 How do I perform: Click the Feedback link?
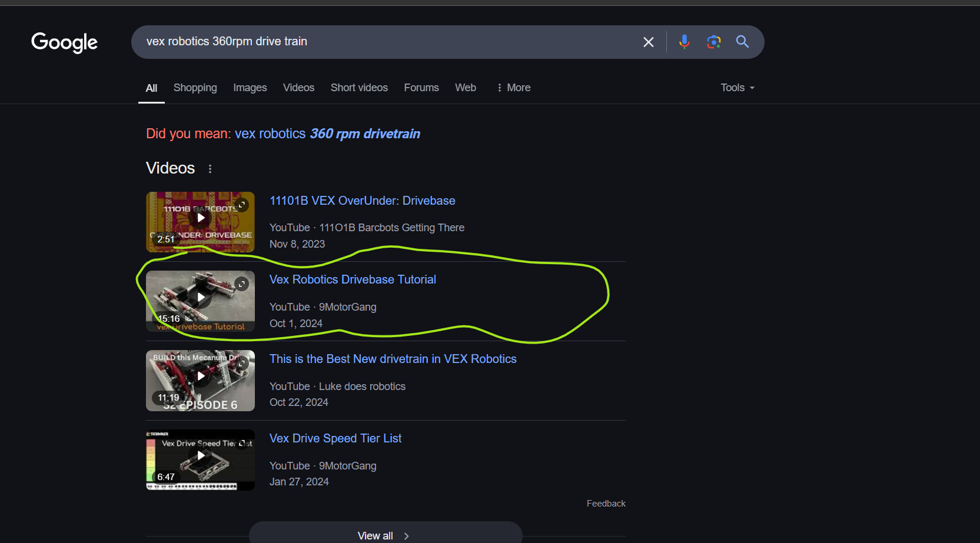[x=606, y=504]
